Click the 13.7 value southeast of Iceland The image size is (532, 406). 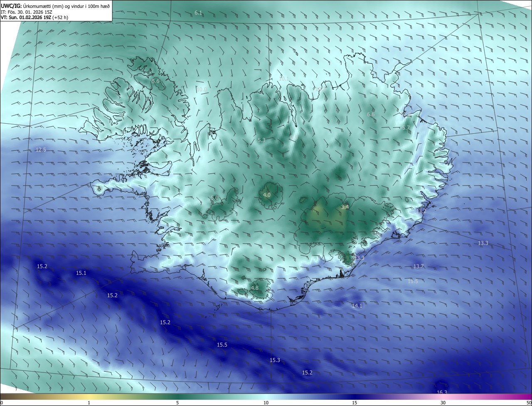pyautogui.click(x=419, y=267)
